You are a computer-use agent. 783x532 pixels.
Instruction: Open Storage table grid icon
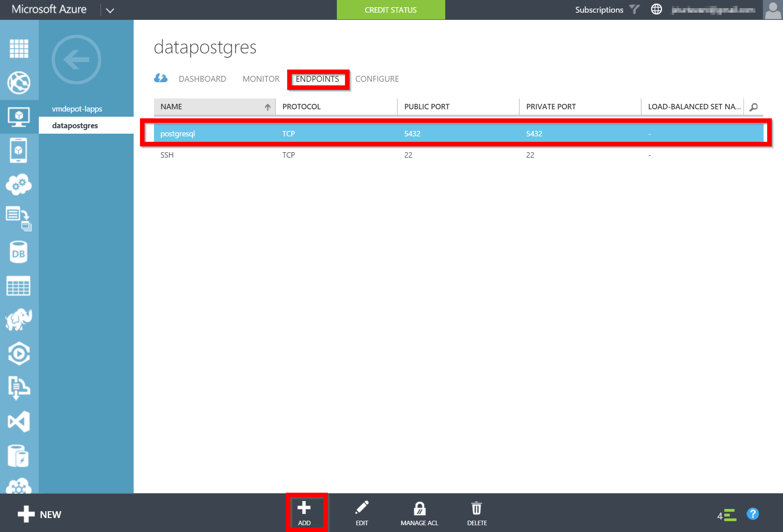(19, 286)
